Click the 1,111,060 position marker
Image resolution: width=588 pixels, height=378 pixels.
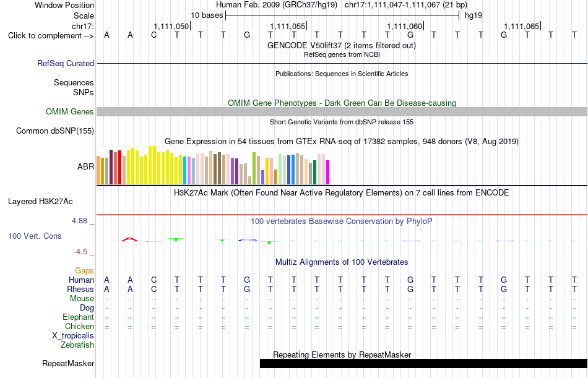[x=405, y=26]
